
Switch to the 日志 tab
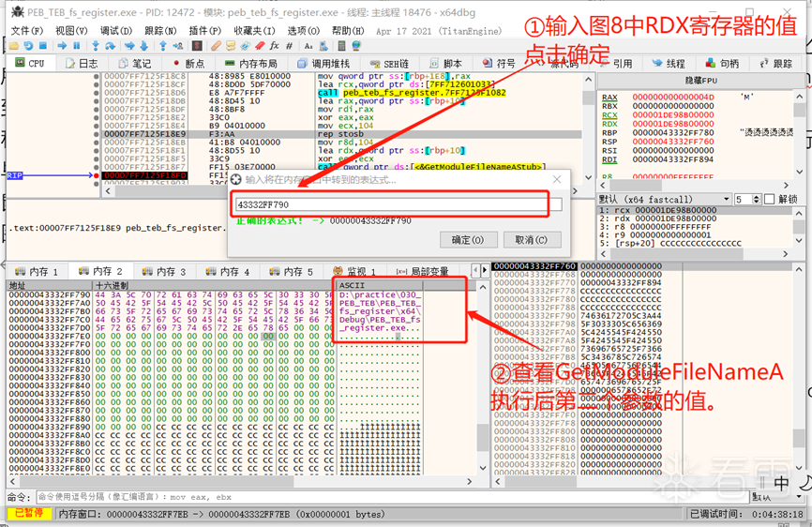82,63
